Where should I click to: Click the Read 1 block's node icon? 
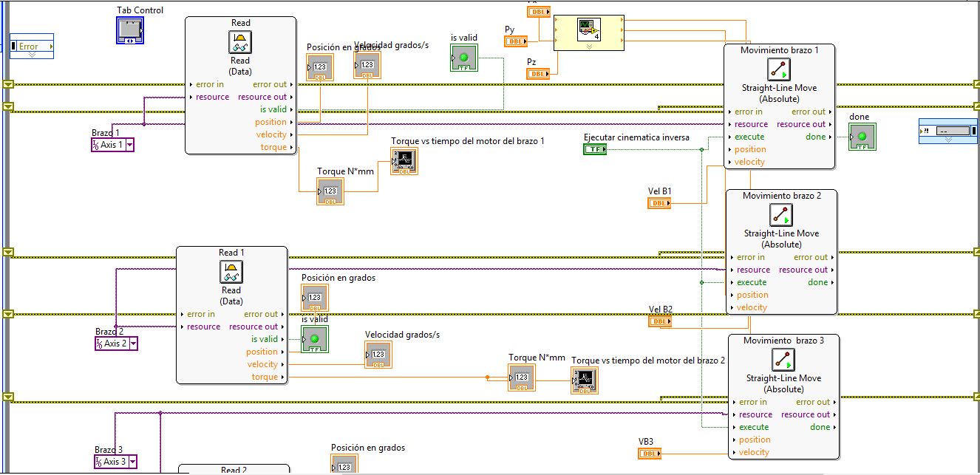(231, 273)
